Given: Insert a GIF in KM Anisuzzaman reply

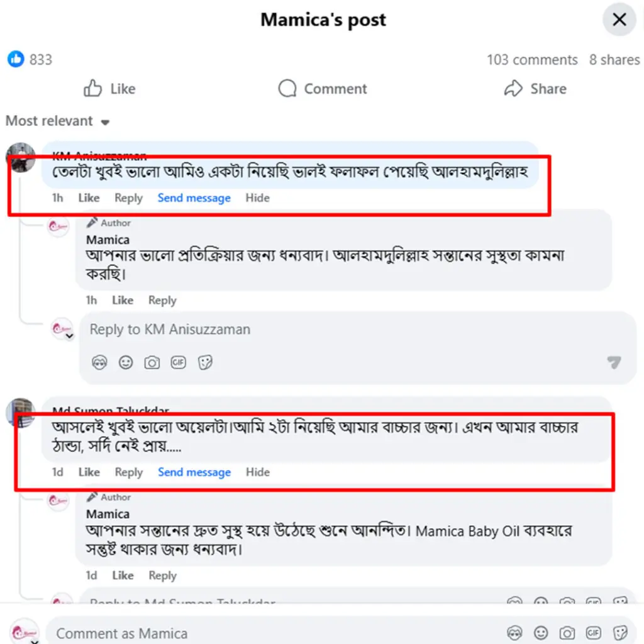Looking at the screenshot, I should [179, 363].
